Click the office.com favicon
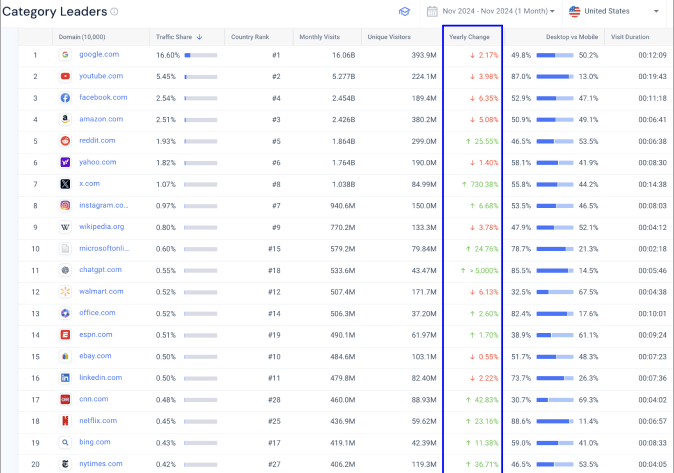 pyautogui.click(x=65, y=313)
